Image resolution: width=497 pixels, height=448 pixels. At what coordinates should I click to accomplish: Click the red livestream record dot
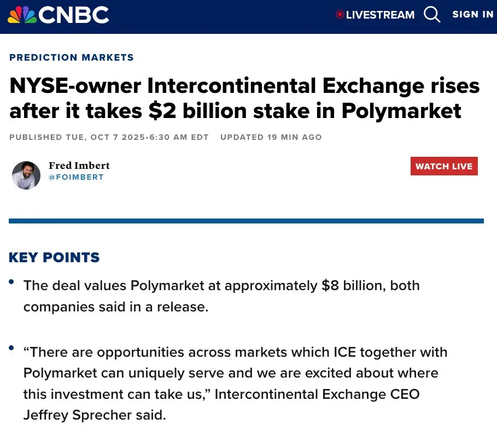(x=340, y=15)
